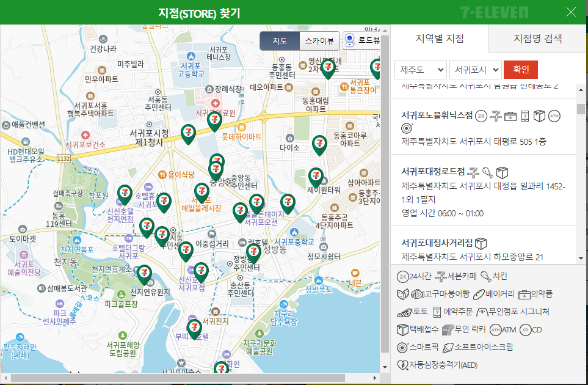Viewport: 588px width, 385px height.
Task: Click the Seven Cafe icon for 서귀포대정로드점
Action: click(x=473, y=172)
